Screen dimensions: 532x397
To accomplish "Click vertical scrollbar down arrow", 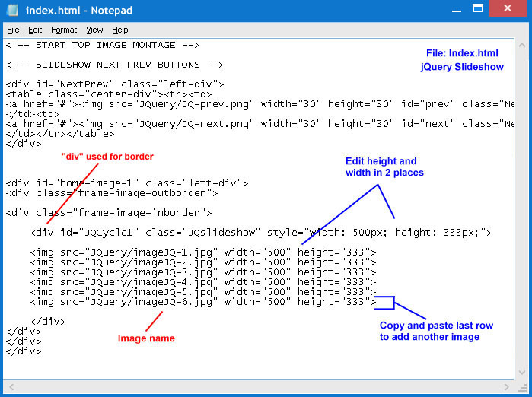I will click(x=522, y=372).
